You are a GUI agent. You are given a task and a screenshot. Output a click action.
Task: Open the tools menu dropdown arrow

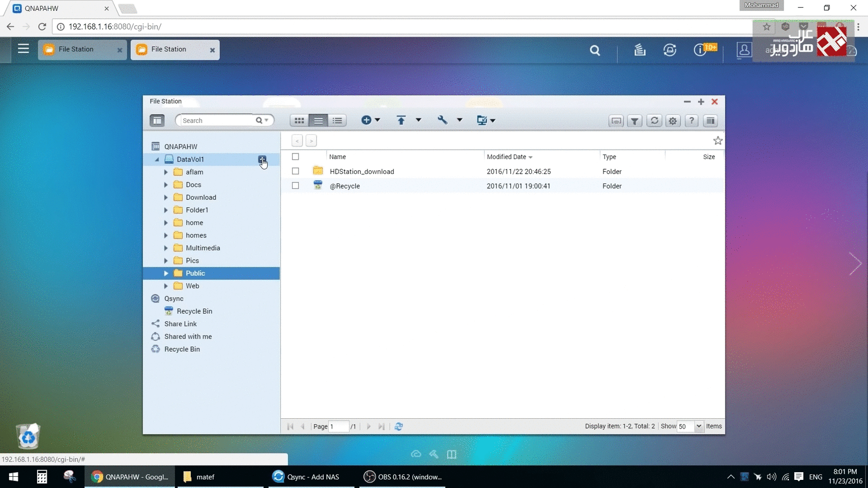(x=459, y=120)
